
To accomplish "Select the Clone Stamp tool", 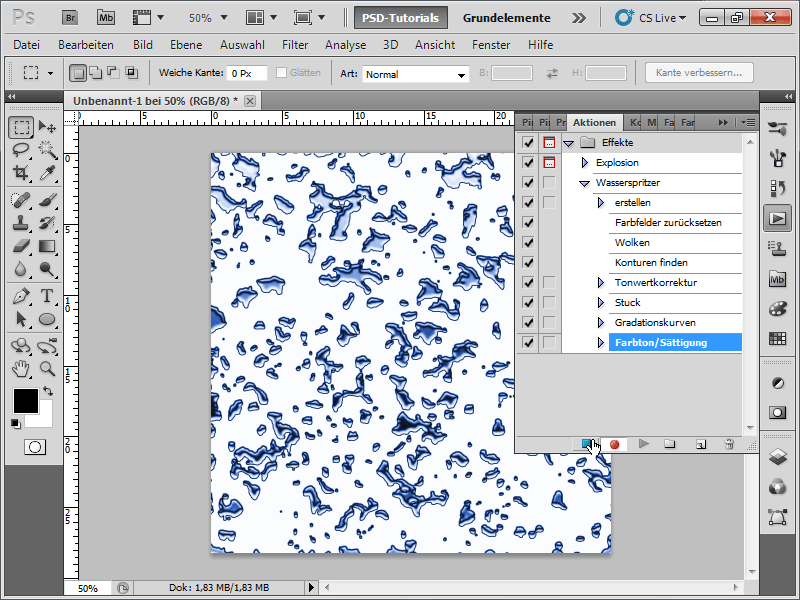I will pyautogui.click(x=21, y=223).
